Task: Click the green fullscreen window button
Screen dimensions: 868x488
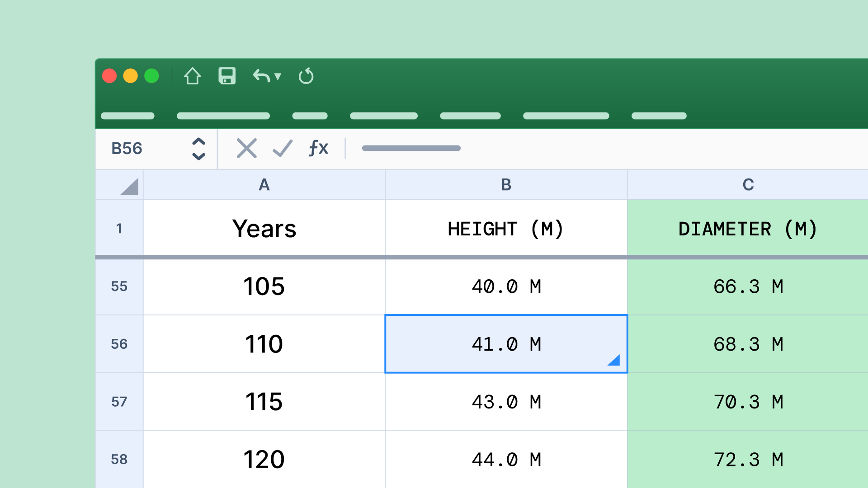Action: click(x=151, y=76)
